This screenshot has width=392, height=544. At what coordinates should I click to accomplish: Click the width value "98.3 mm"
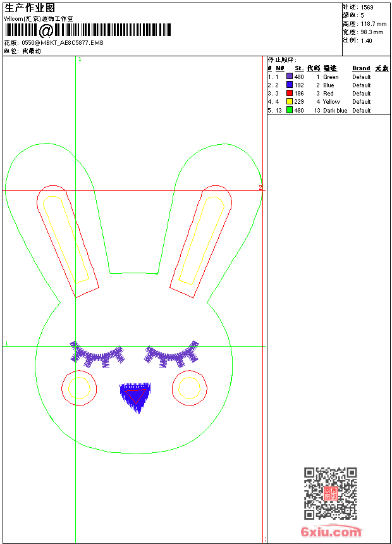point(372,32)
